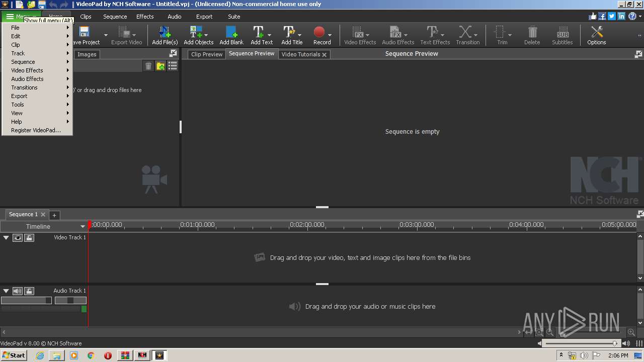The width and height of the screenshot is (644, 362).
Task: Expand the View submenu
Action: point(38,113)
